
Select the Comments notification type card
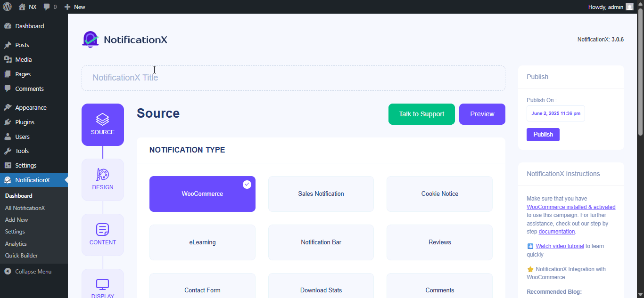tap(440, 286)
